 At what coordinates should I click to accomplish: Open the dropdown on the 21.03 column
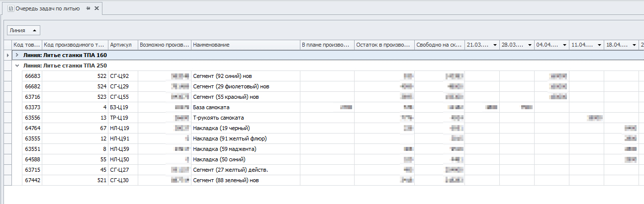[495, 45]
